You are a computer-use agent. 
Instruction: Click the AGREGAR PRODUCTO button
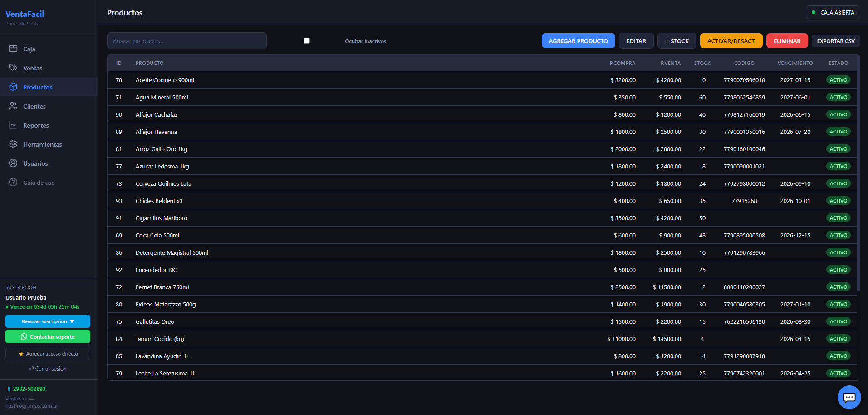pyautogui.click(x=578, y=41)
